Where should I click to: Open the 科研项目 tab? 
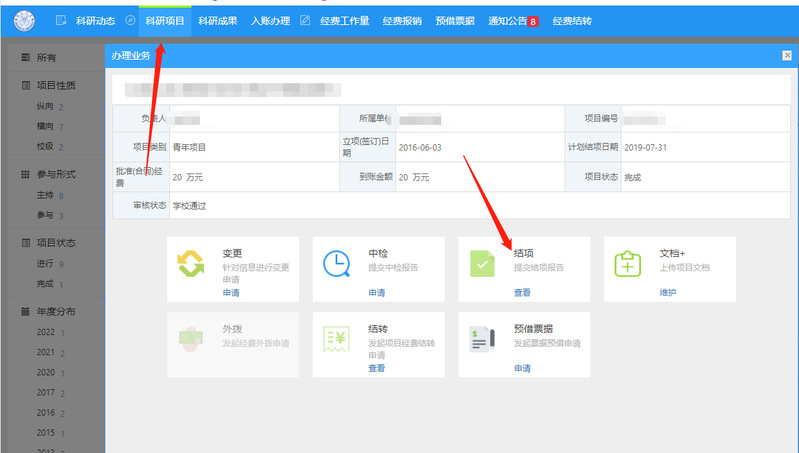click(165, 21)
